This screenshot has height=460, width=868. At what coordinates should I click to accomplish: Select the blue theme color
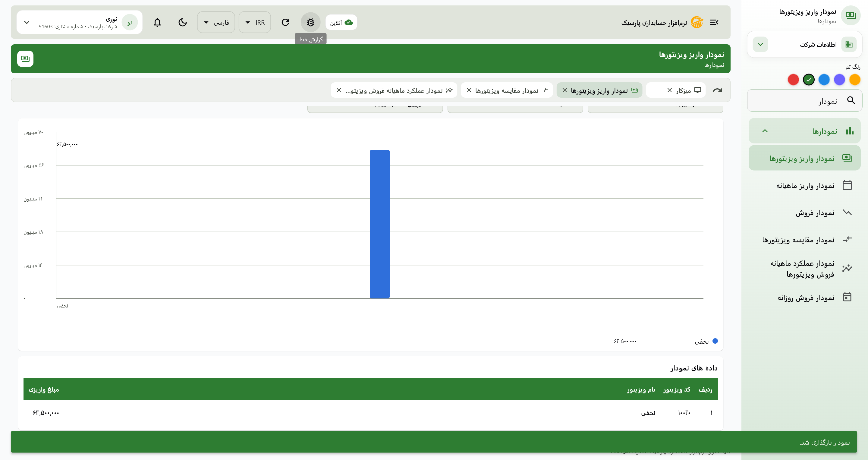(824, 80)
